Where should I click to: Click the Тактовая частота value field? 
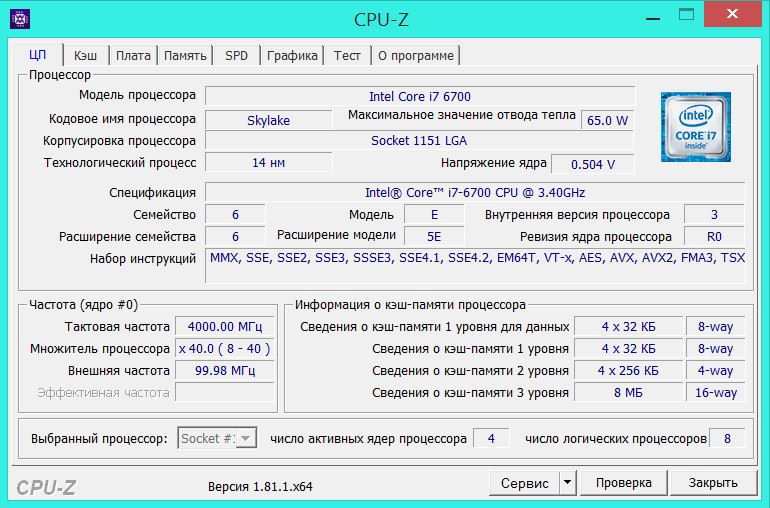pos(226,326)
